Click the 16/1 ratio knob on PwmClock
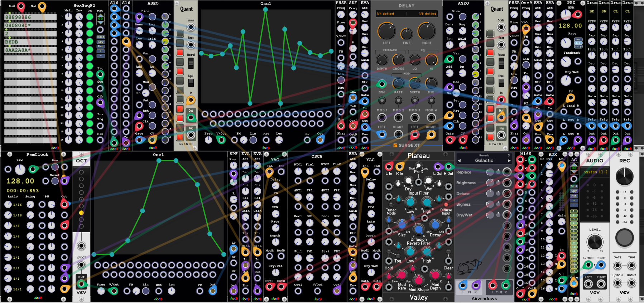This screenshot has width=644, height=303. [8, 289]
